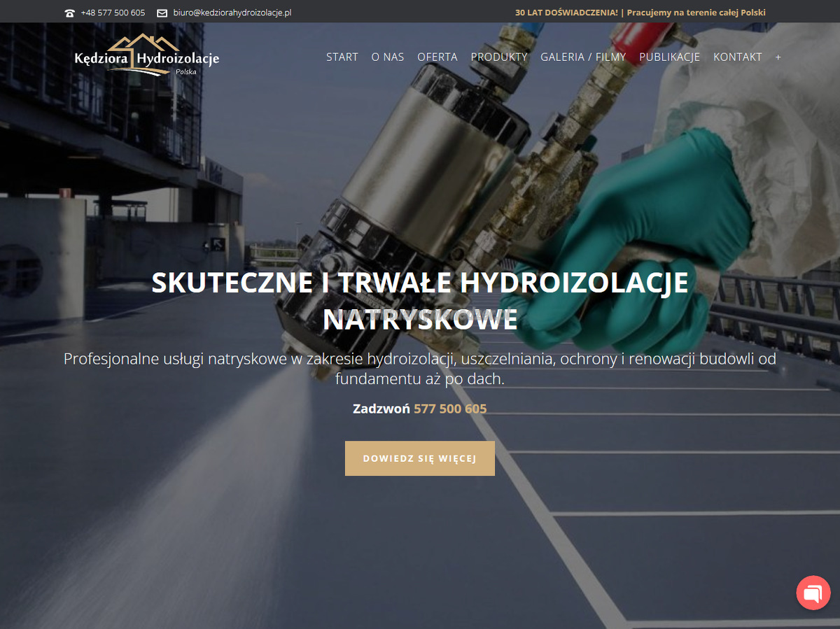Navigate to PRODUKTY
The height and width of the screenshot is (629, 840).
tap(499, 57)
